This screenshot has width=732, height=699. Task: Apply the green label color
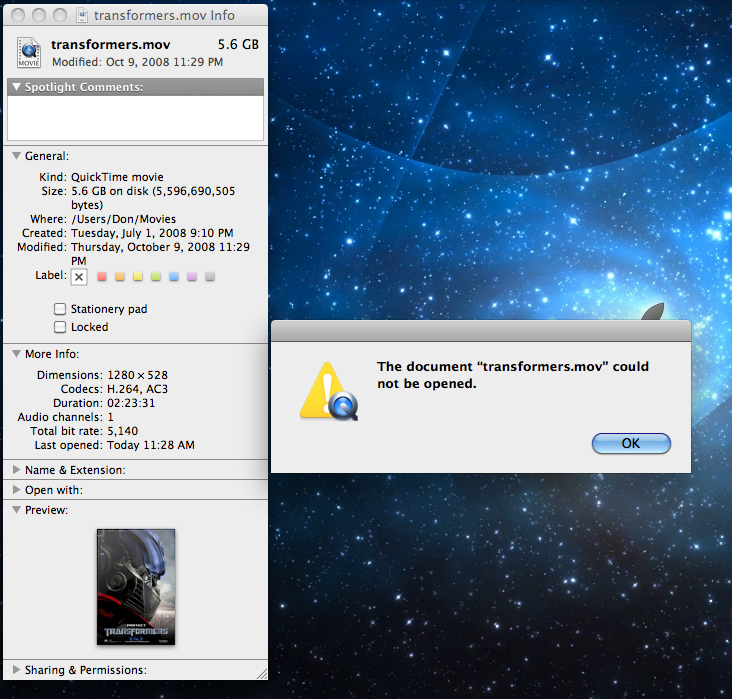coord(156,276)
